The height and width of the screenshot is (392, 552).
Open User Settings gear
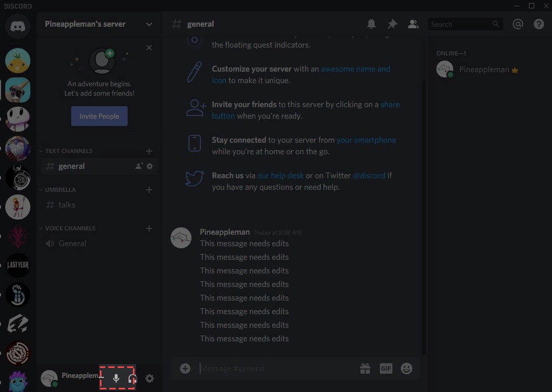click(150, 378)
